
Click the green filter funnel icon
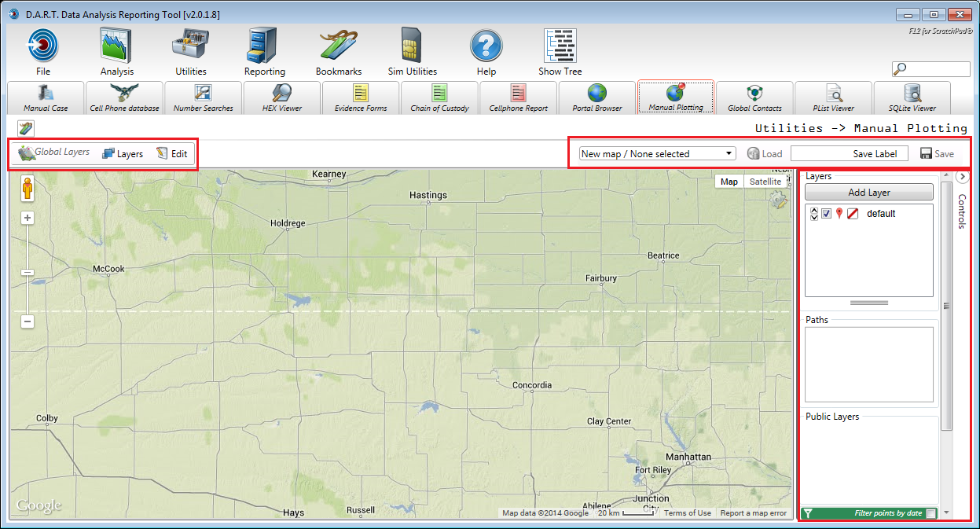[x=808, y=513]
